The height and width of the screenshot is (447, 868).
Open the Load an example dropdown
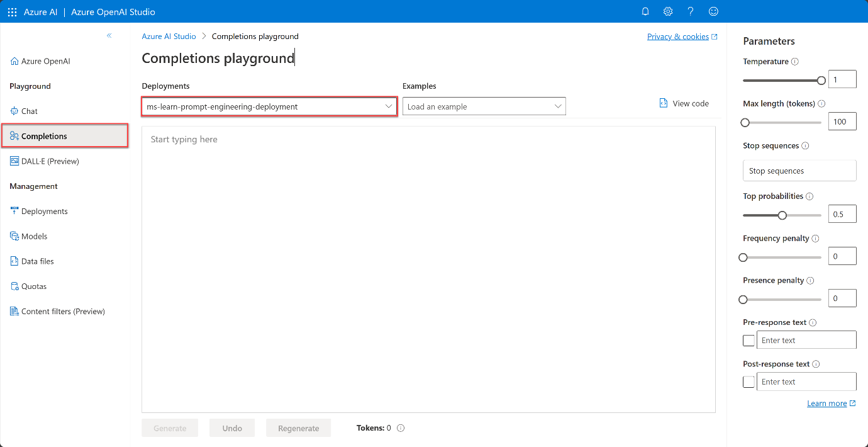(x=484, y=106)
